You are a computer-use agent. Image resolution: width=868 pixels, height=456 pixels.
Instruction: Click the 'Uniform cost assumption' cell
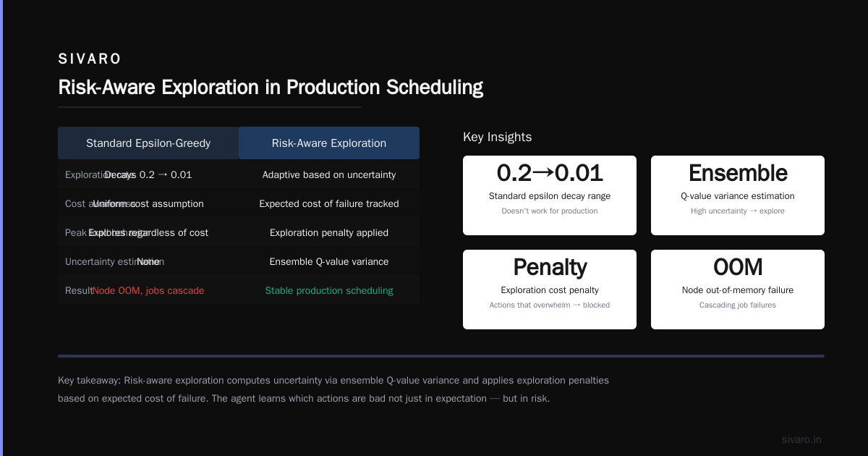point(148,203)
